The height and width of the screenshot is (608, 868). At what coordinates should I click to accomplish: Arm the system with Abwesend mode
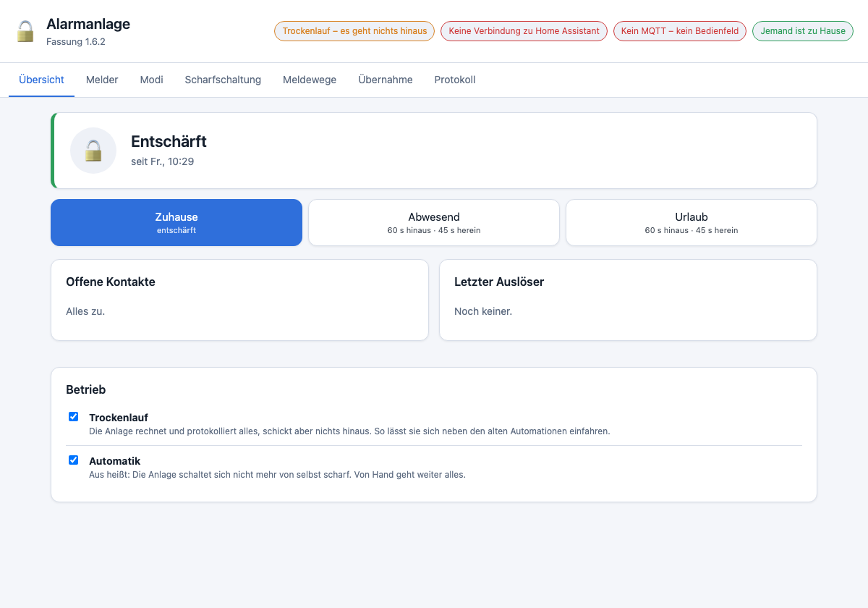click(x=434, y=223)
